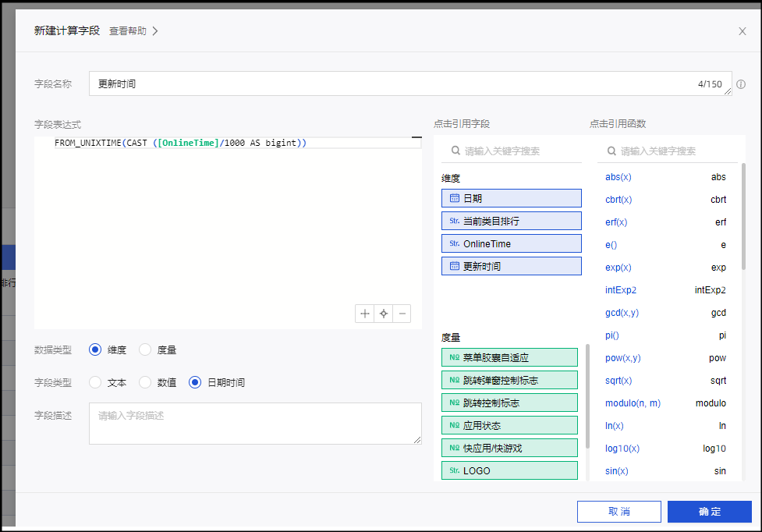Image resolution: width=762 pixels, height=532 pixels.
Task: Insert the pow(x,y) function
Action: pyautogui.click(x=623, y=358)
